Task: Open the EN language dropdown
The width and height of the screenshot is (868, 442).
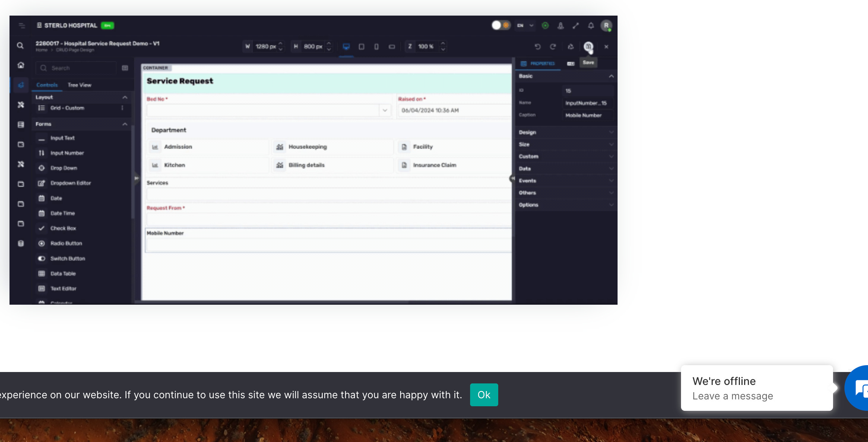Action: 525,25
